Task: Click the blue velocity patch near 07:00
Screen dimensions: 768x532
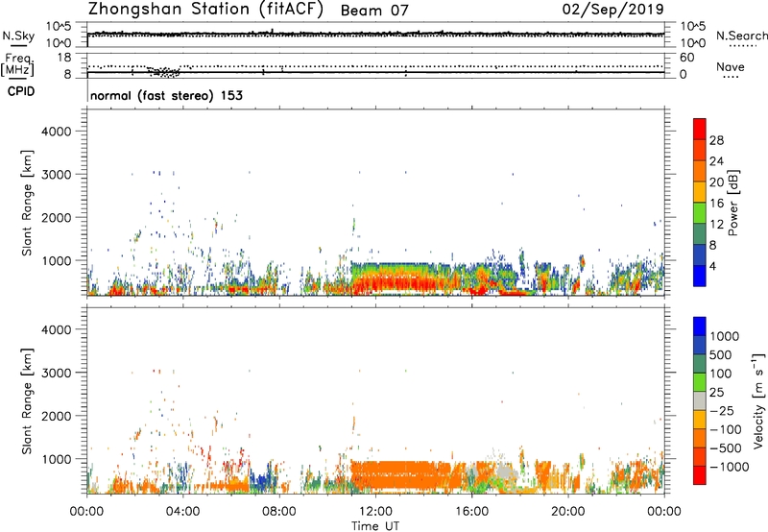Action: pos(259,482)
